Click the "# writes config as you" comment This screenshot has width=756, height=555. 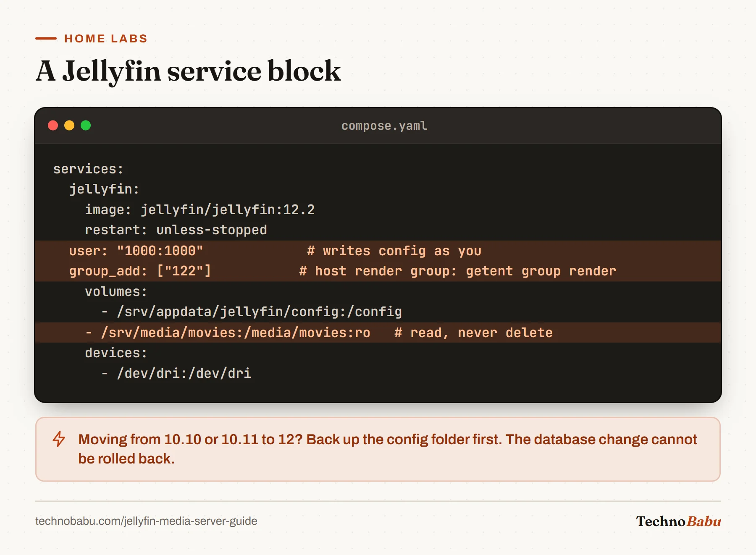click(394, 251)
